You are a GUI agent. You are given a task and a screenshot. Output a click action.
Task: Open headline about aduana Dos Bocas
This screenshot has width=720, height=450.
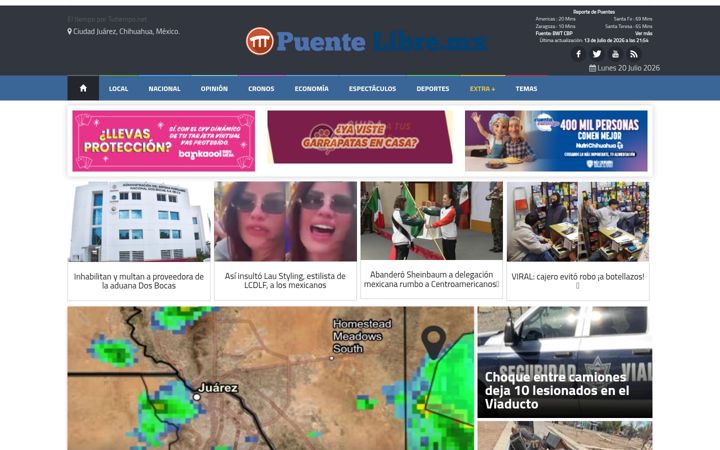tap(139, 281)
